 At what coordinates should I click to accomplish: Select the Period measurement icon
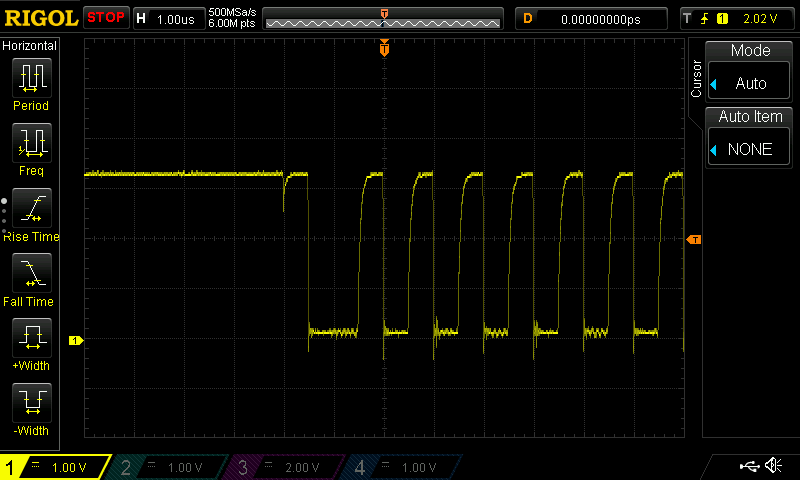(x=32, y=78)
